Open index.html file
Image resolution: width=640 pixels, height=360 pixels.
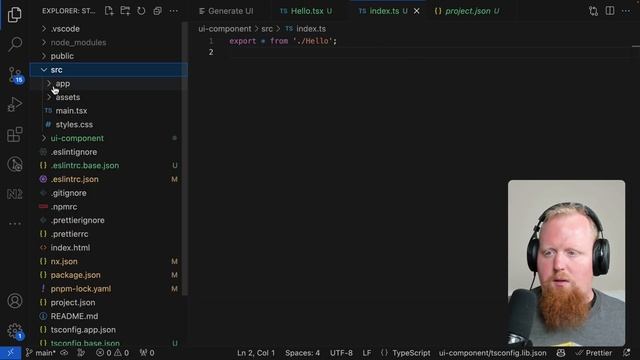109,248
